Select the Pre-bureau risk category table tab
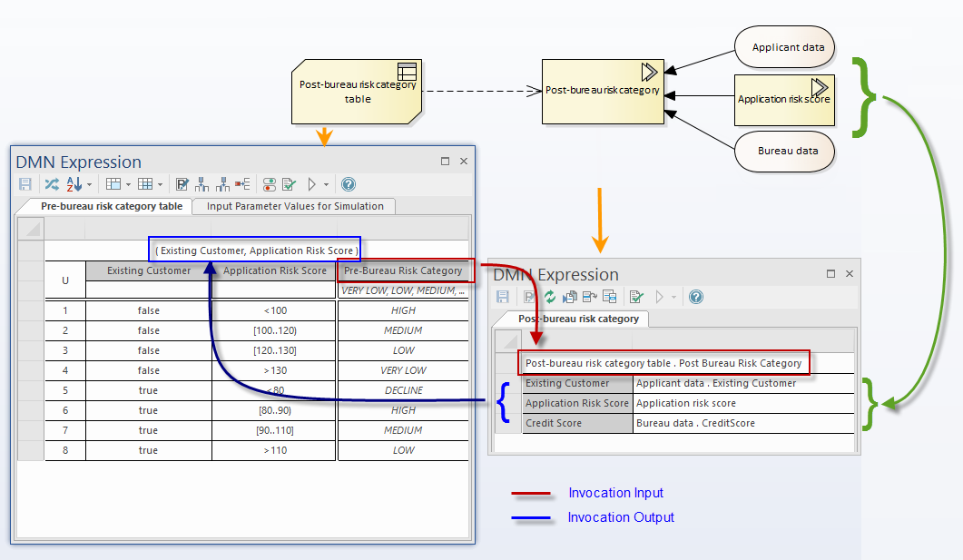 pyautogui.click(x=111, y=206)
